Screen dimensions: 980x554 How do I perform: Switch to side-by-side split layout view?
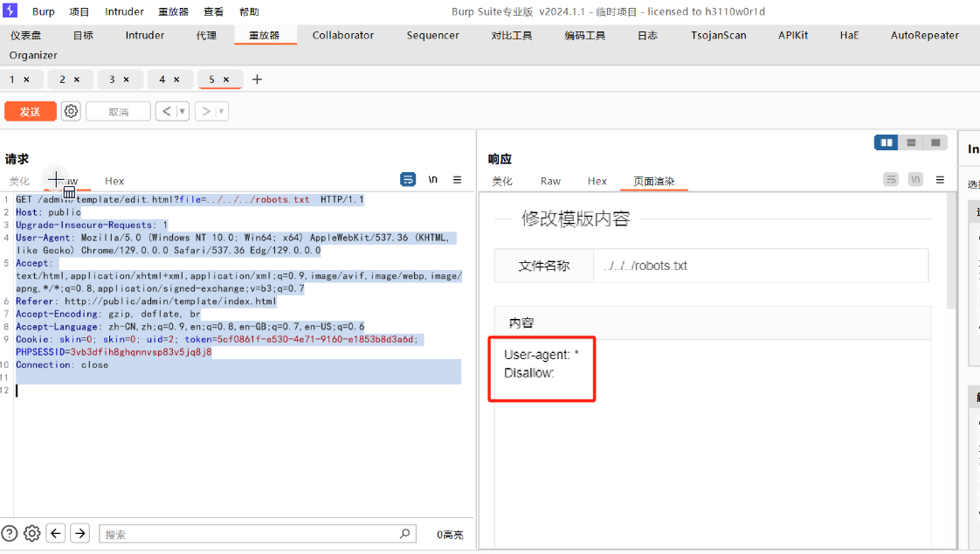887,142
